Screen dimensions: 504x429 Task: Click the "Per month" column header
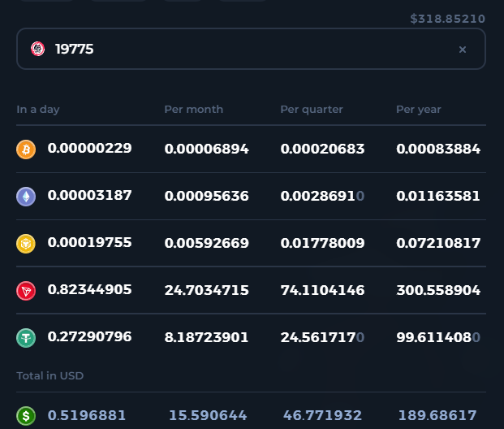click(x=193, y=110)
